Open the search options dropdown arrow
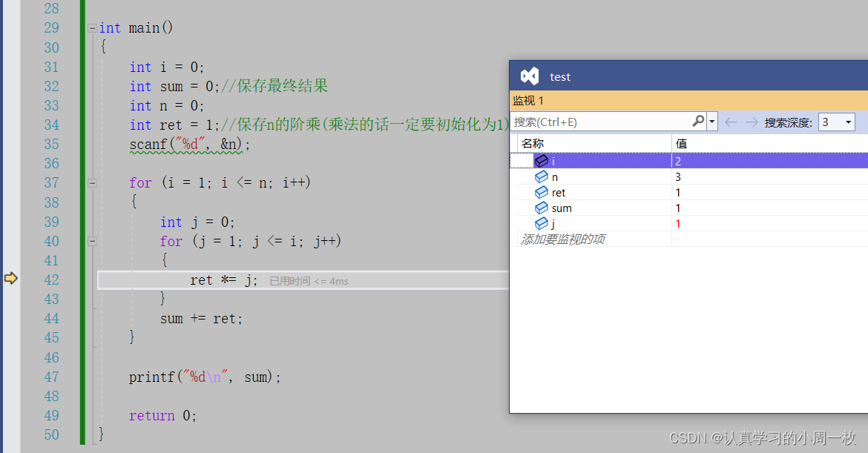 712,122
